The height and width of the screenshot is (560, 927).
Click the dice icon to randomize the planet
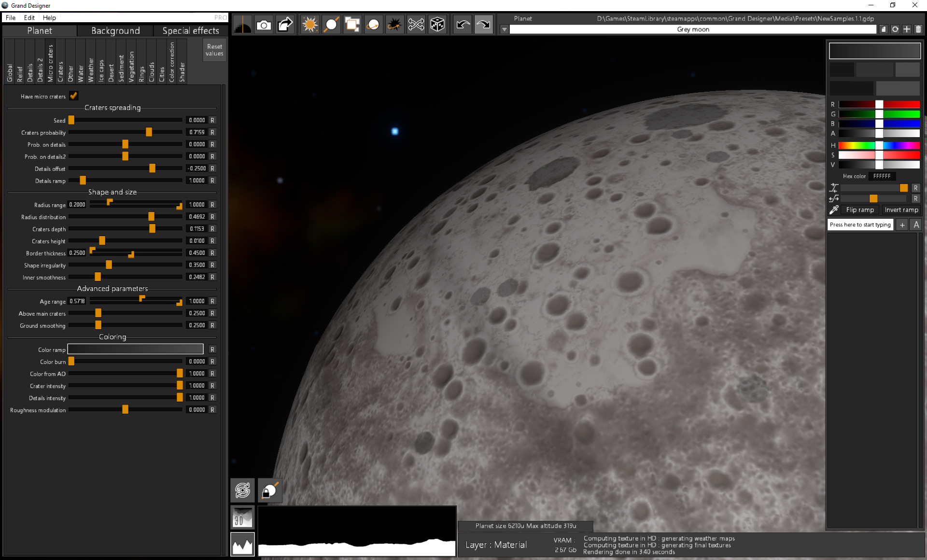437,24
